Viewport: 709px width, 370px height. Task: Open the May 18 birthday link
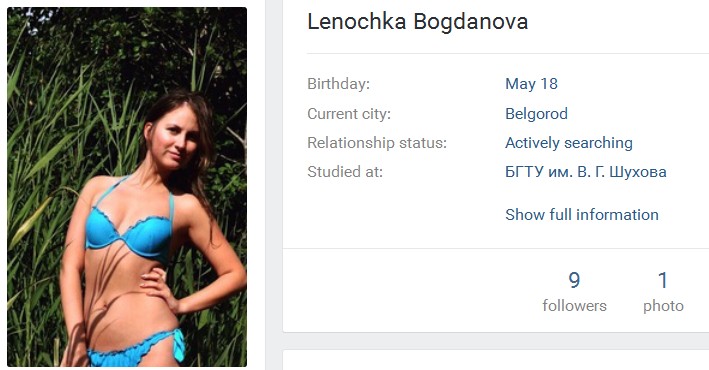pyautogui.click(x=531, y=84)
